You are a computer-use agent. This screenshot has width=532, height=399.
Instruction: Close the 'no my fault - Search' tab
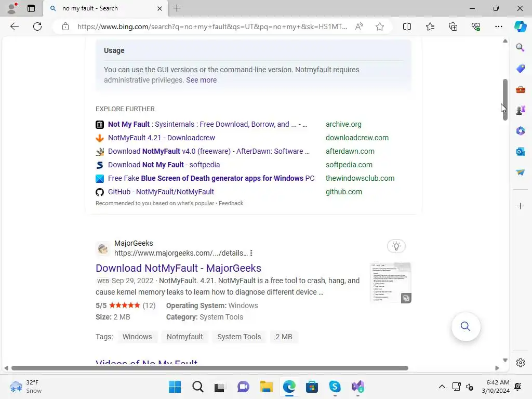tap(159, 8)
